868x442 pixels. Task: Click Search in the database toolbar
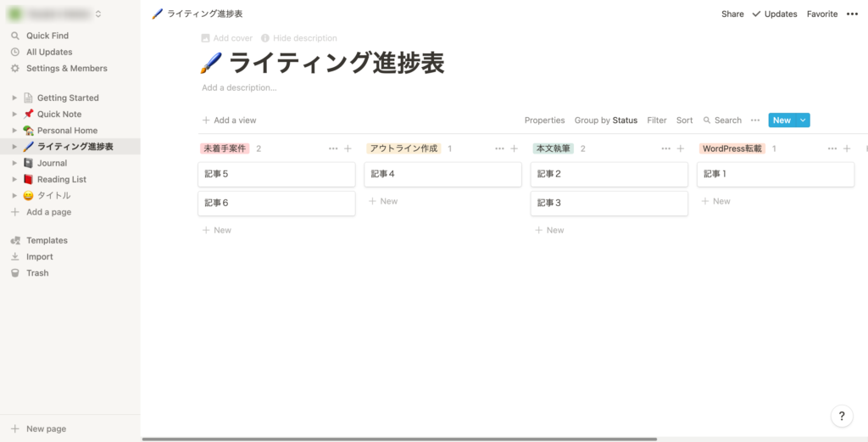point(722,120)
